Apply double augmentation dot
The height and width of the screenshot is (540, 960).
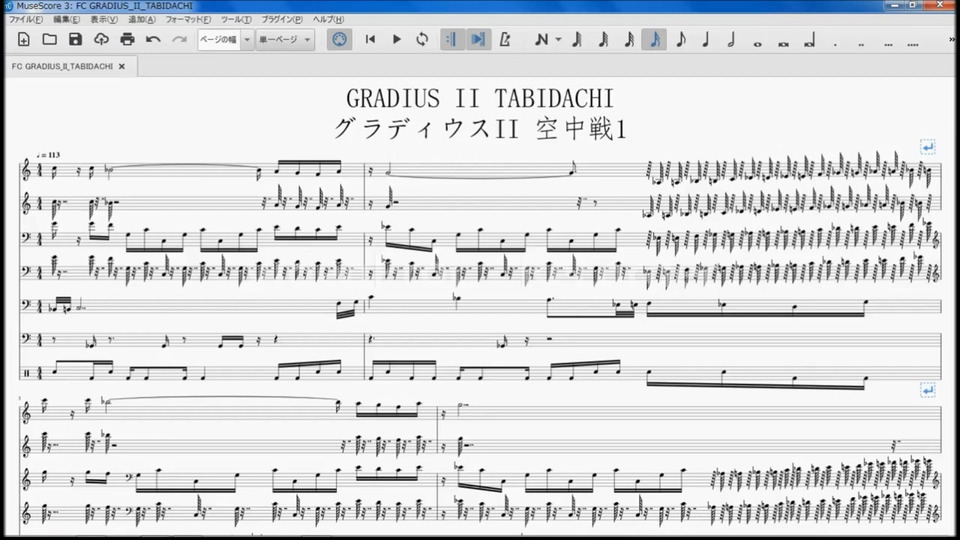tap(861, 43)
